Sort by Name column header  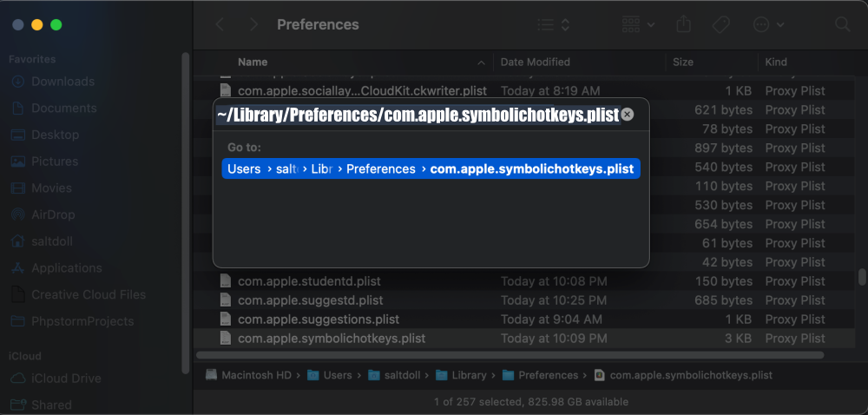(x=253, y=62)
